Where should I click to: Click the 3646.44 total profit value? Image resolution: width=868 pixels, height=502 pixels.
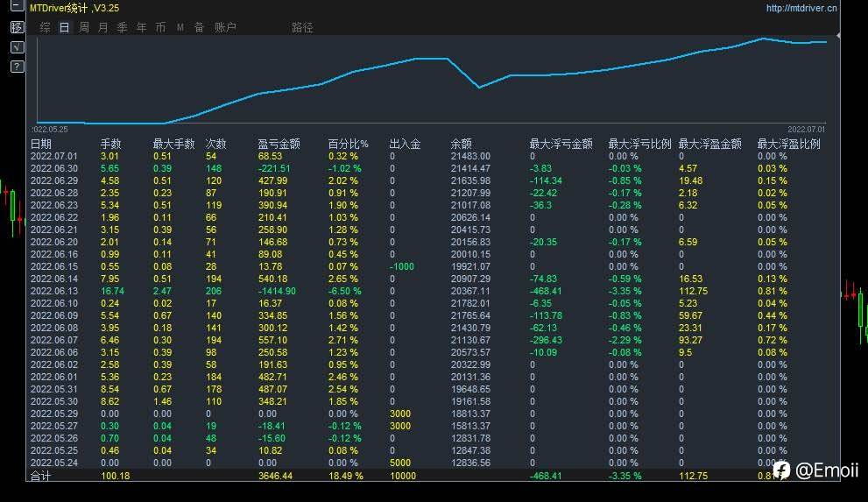275,476
